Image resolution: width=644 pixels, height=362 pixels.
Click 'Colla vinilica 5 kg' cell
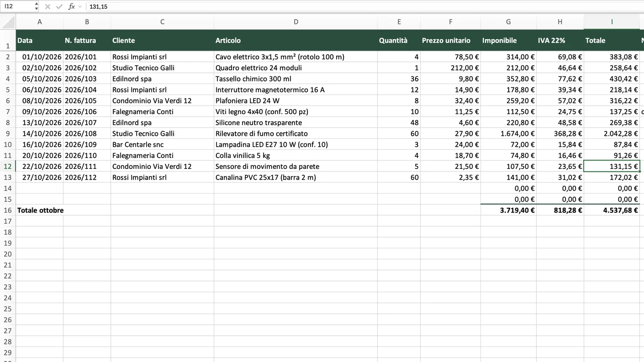296,155
